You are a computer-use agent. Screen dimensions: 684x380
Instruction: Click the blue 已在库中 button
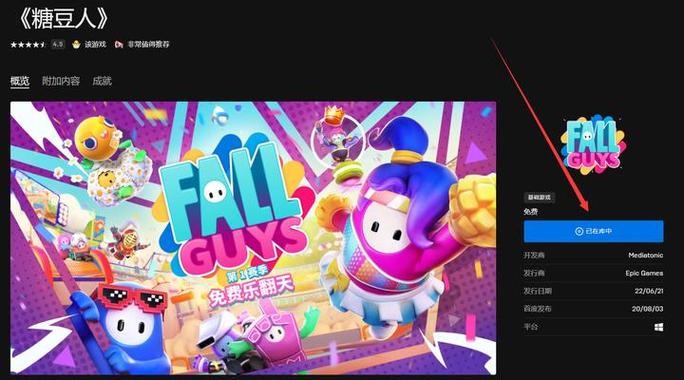coord(593,231)
